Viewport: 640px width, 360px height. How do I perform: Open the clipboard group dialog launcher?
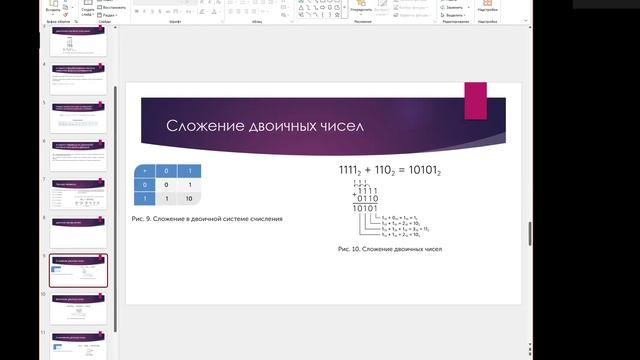[76, 21]
